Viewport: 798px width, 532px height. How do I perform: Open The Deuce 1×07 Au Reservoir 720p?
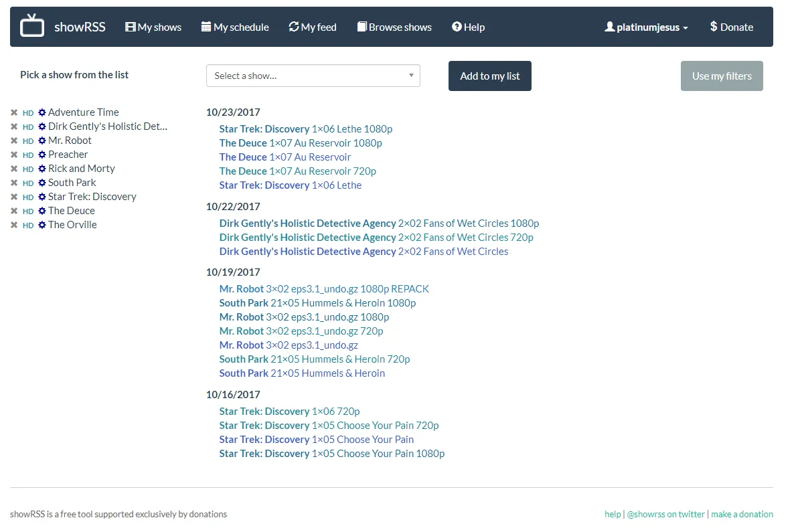pos(298,171)
